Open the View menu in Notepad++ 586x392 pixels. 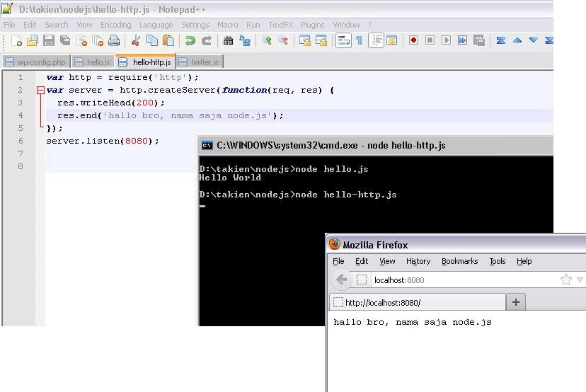(84, 25)
